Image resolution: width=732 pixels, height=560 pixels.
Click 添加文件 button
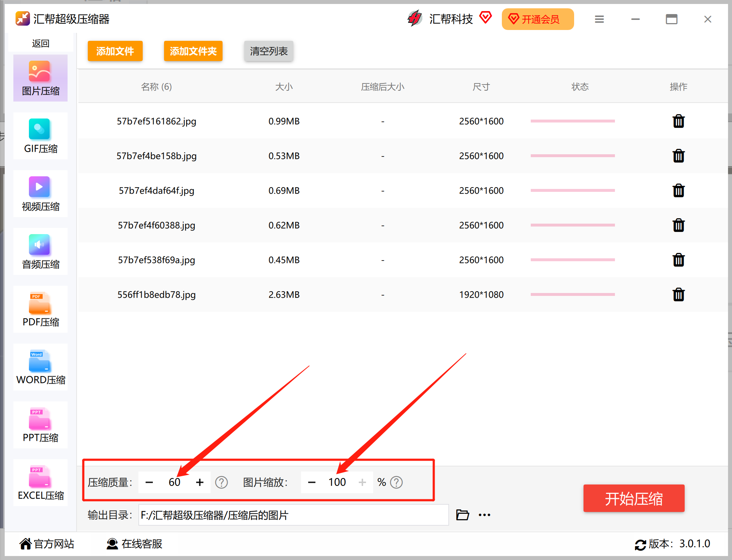(115, 51)
